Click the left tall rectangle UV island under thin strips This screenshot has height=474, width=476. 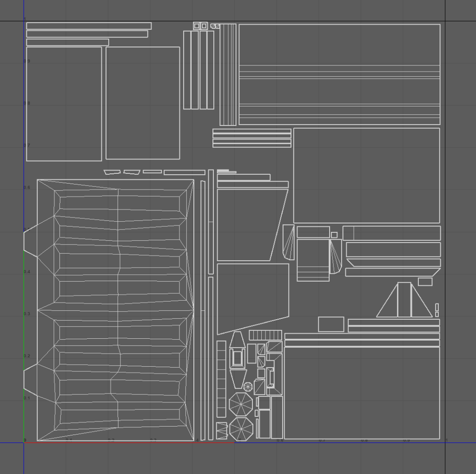pos(64,104)
